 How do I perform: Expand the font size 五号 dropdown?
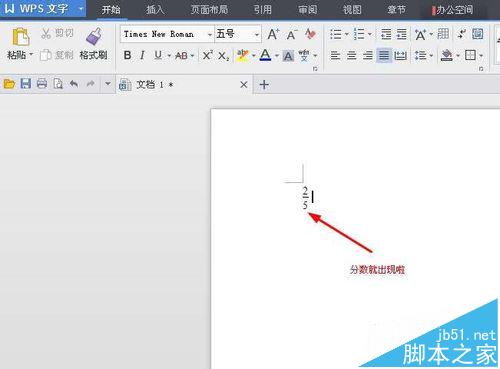257,34
